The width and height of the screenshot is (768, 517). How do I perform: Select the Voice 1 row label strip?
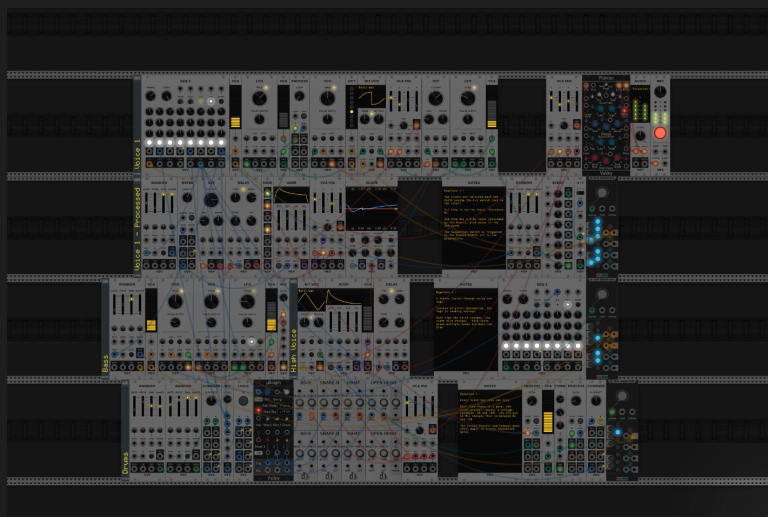[137, 124]
